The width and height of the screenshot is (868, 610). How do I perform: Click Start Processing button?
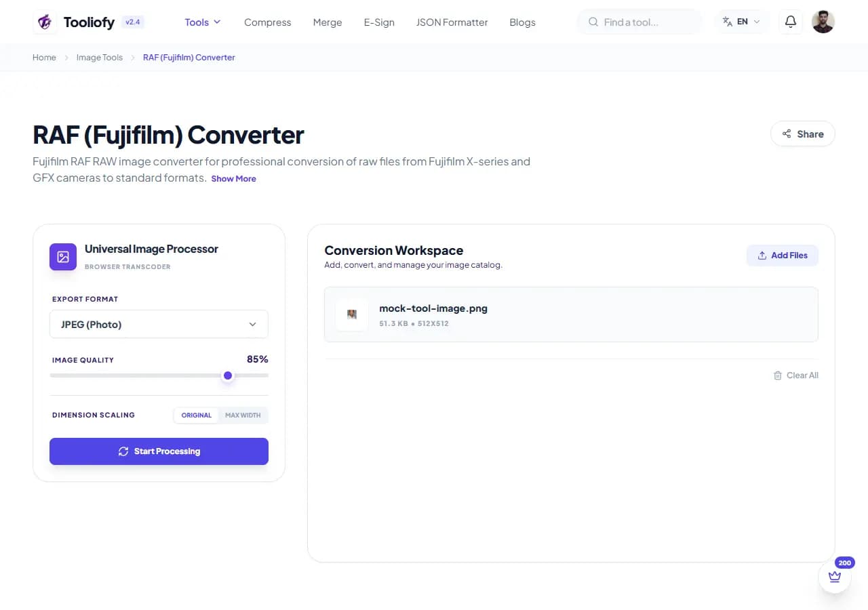159,451
